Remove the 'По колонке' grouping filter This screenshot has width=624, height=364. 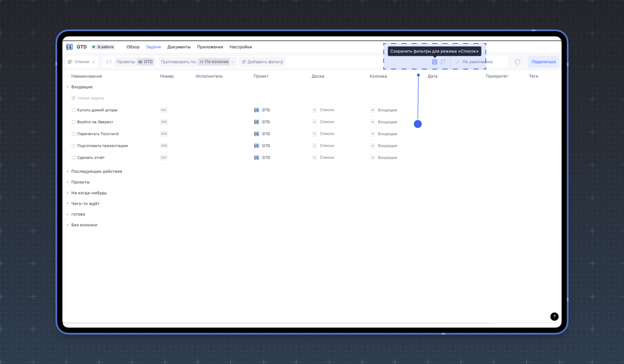233,62
